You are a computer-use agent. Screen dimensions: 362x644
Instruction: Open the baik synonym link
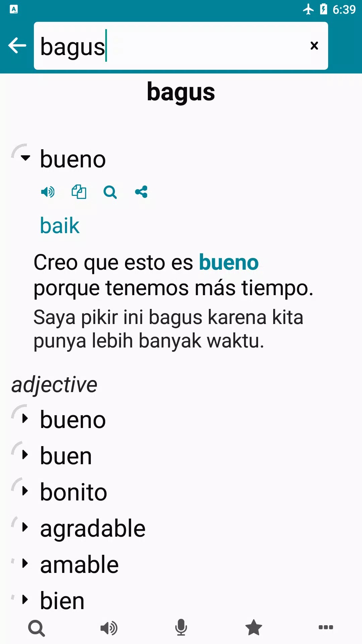(x=60, y=225)
